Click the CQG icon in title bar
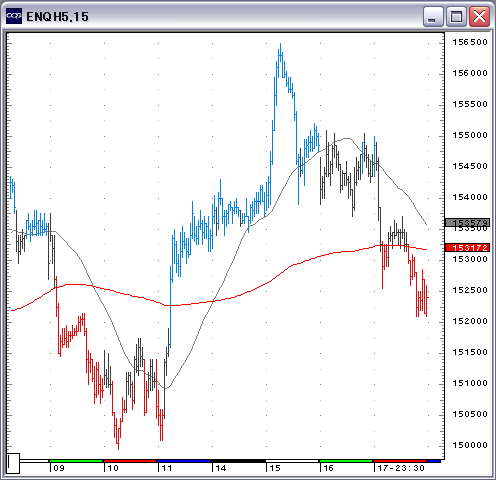Image resolution: width=496 pixels, height=480 pixels. tap(14, 16)
